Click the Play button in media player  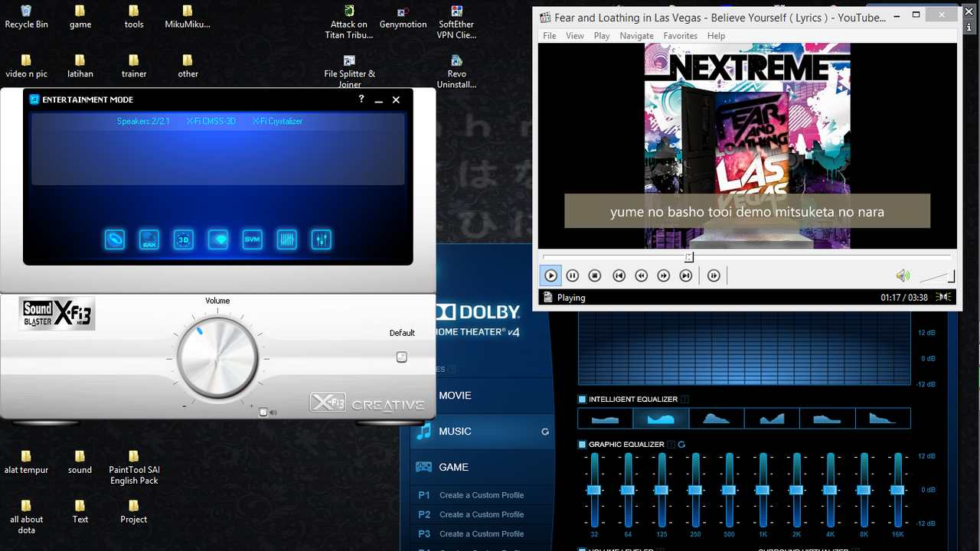click(550, 275)
